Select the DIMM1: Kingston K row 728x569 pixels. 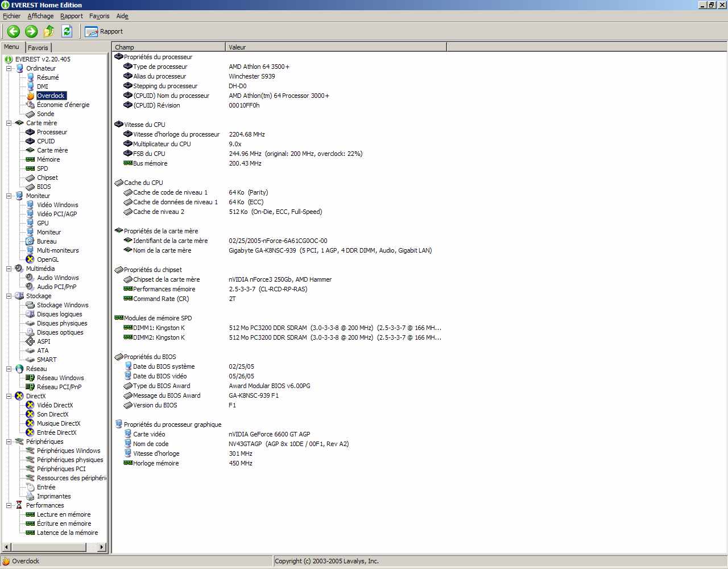click(x=282, y=328)
